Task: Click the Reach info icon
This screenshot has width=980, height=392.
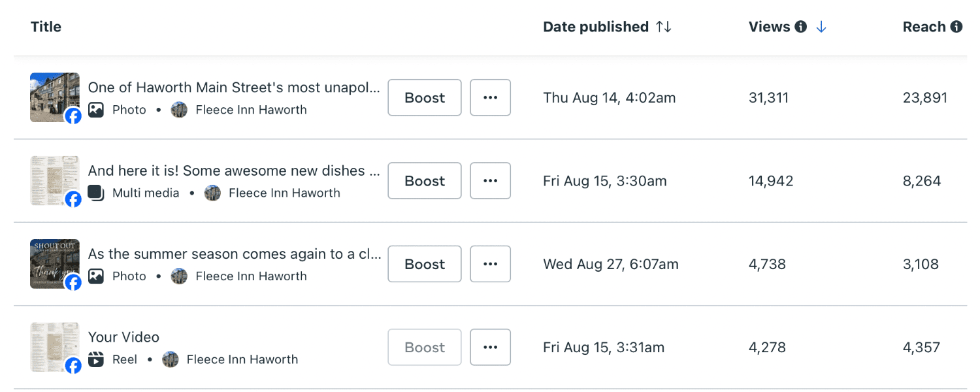Action: pyautogui.click(x=956, y=27)
